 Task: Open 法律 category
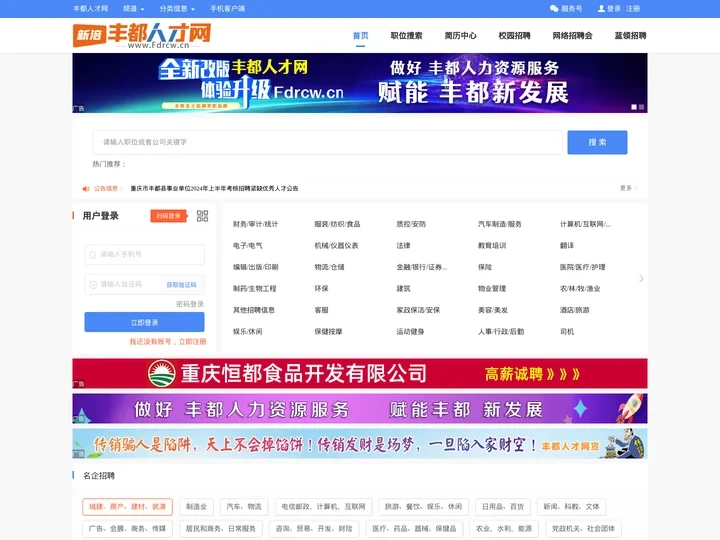pyautogui.click(x=404, y=246)
